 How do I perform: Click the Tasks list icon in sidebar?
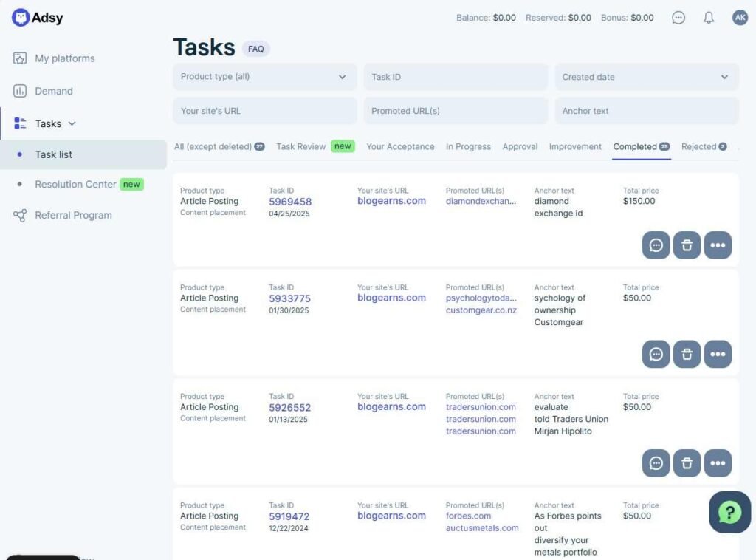pyautogui.click(x=20, y=123)
